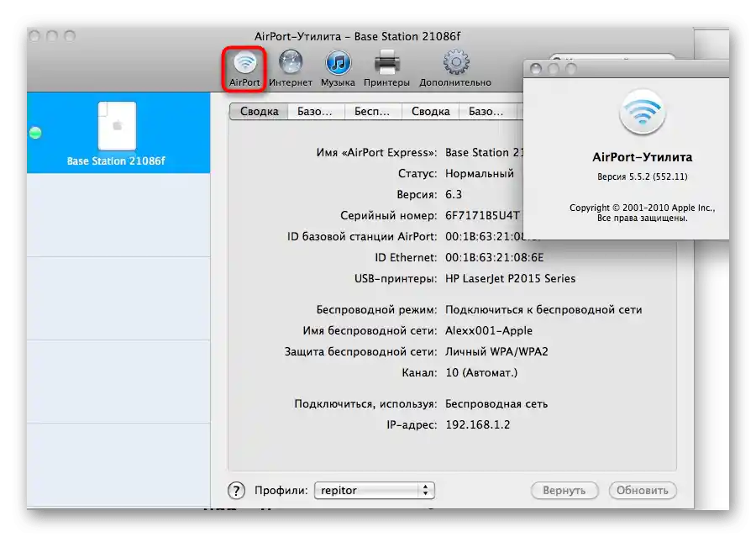Click the network name Alexx001-Apple
This screenshot has width=756, height=537.
(x=488, y=330)
